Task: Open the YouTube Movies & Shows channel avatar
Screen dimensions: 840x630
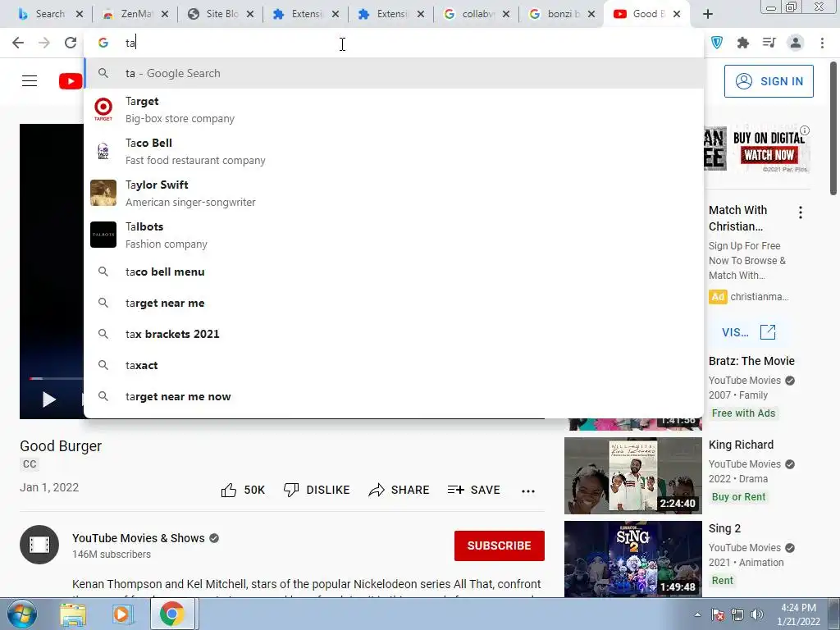Action: tap(39, 545)
